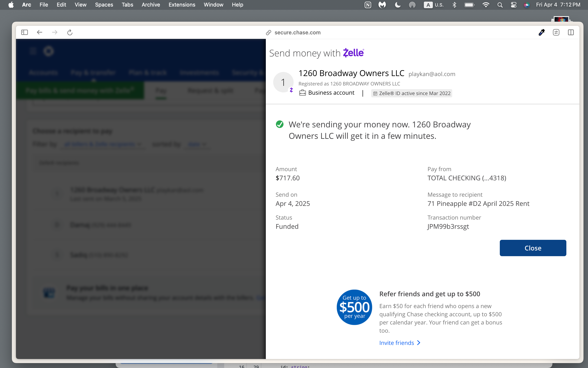Image resolution: width=588 pixels, height=368 pixels.
Task: Select the transaction number JPM99b3rssgt
Action: coord(448,226)
